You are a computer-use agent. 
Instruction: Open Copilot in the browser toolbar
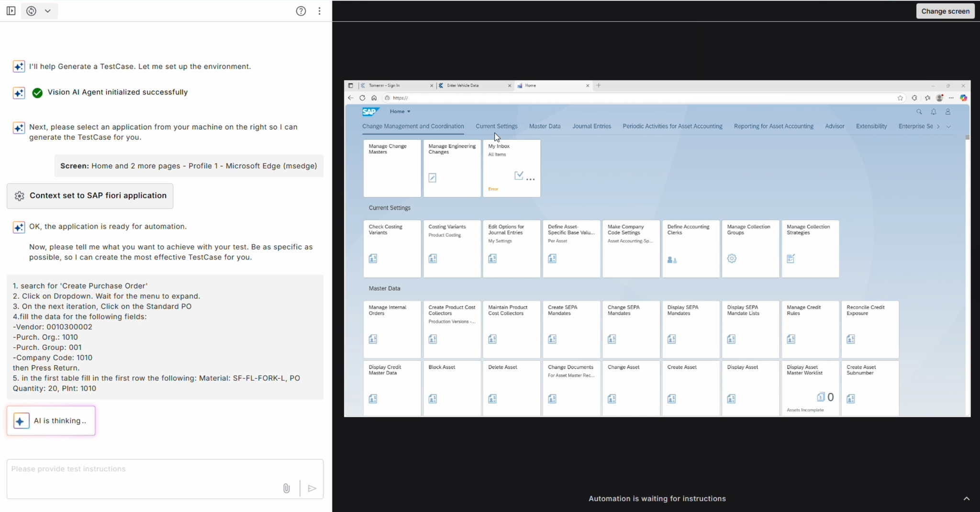pyautogui.click(x=964, y=98)
